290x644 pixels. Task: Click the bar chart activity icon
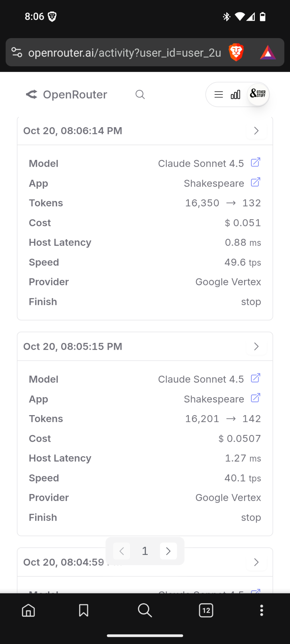(235, 95)
